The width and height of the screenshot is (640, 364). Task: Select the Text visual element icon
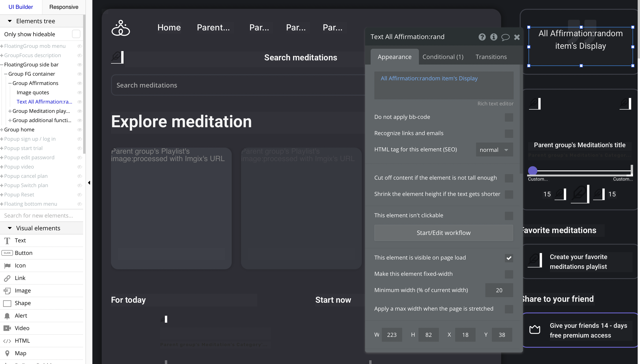tap(7, 240)
